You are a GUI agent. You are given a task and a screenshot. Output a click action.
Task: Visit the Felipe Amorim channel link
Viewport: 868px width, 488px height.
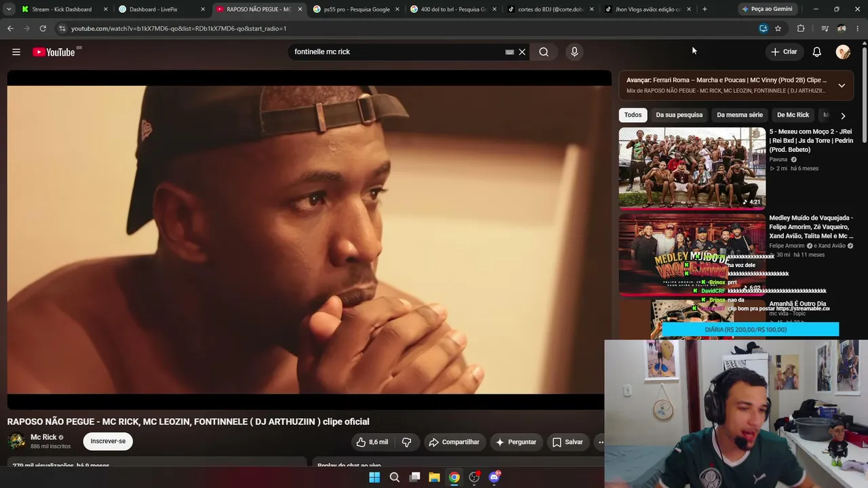(x=787, y=246)
